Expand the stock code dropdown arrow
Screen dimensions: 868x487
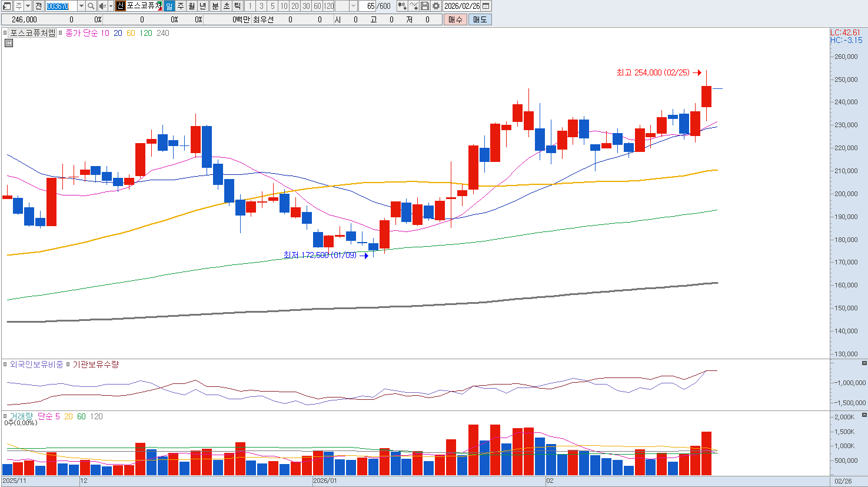click(x=81, y=6)
